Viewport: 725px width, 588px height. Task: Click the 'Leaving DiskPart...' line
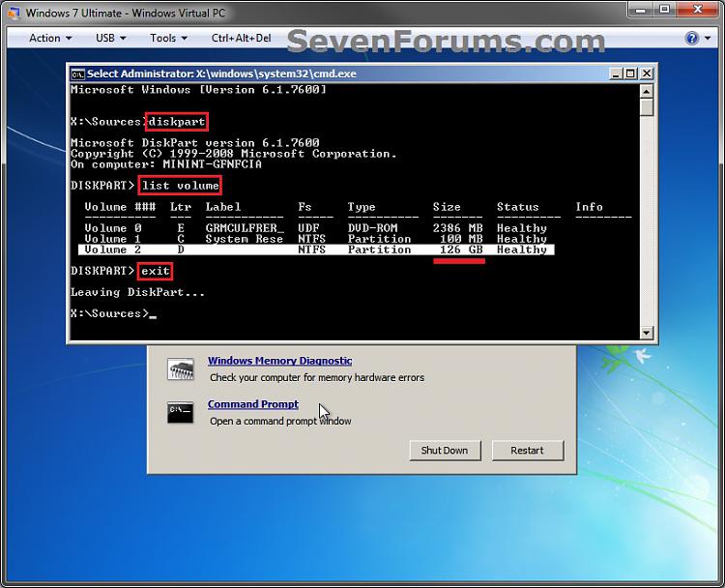coord(137,292)
